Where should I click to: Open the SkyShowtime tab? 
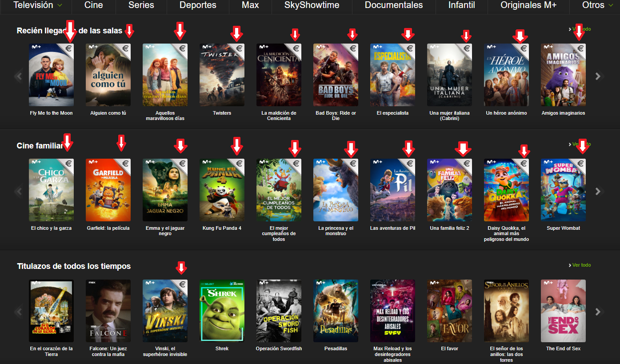[312, 5]
